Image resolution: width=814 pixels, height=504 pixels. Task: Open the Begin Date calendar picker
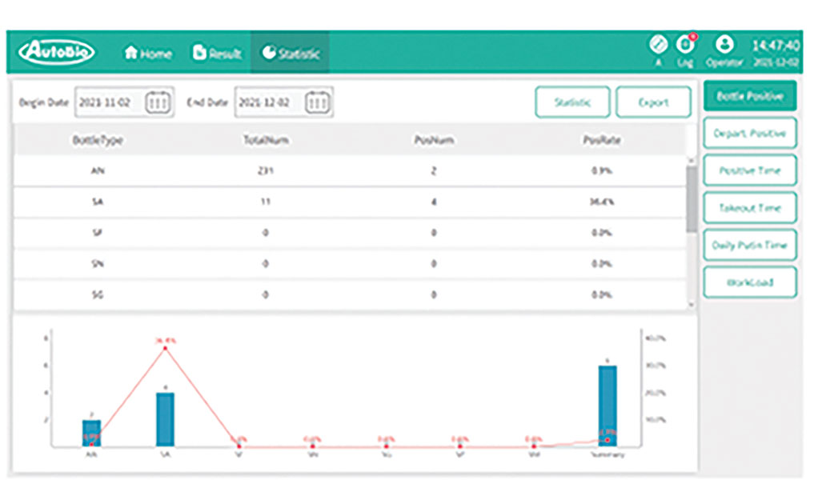pos(158,102)
